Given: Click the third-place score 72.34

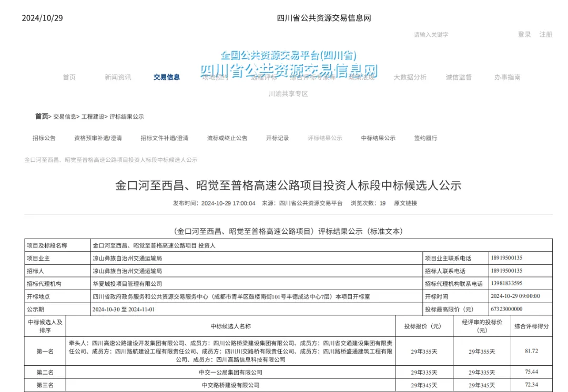Looking at the screenshot, I should (x=531, y=385).
